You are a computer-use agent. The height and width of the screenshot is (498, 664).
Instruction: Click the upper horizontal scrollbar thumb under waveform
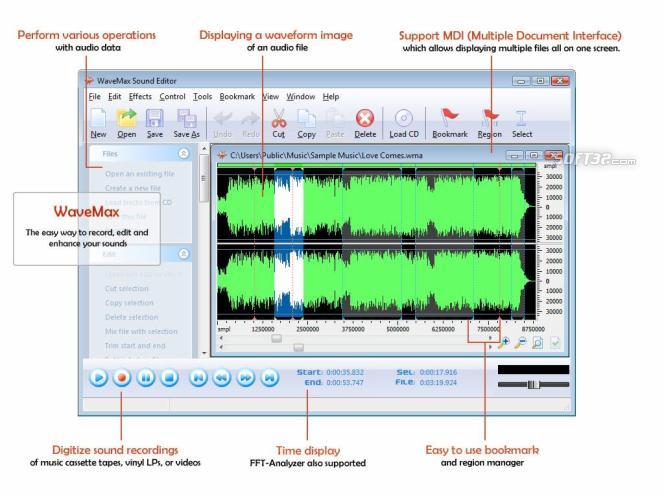[x=276, y=338]
